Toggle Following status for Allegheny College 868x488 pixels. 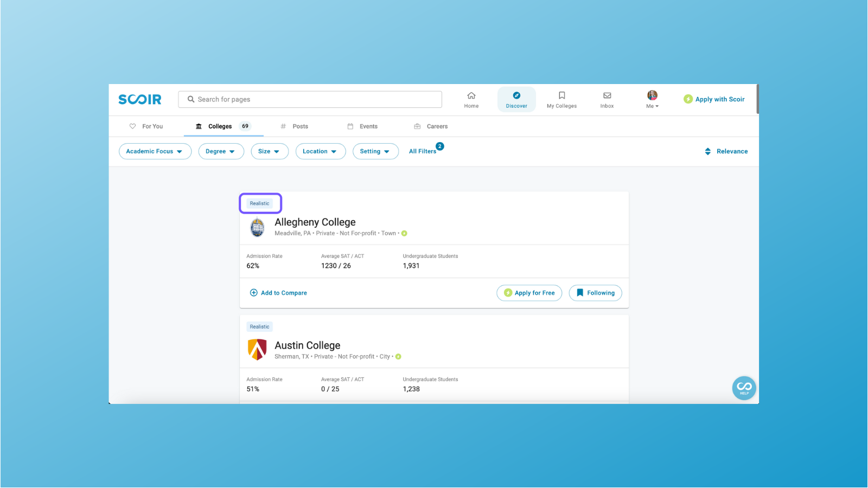(595, 293)
